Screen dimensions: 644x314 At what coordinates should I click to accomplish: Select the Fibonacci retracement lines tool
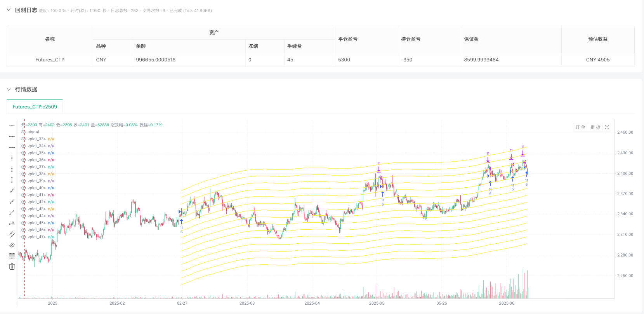pos(12,256)
